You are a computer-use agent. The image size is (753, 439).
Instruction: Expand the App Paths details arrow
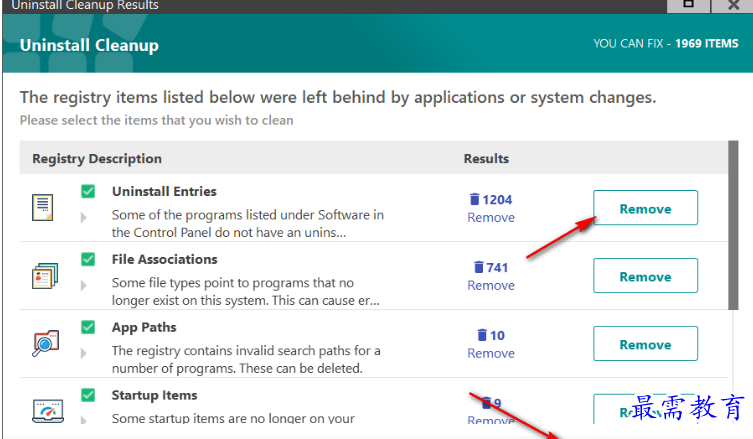[x=84, y=354]
